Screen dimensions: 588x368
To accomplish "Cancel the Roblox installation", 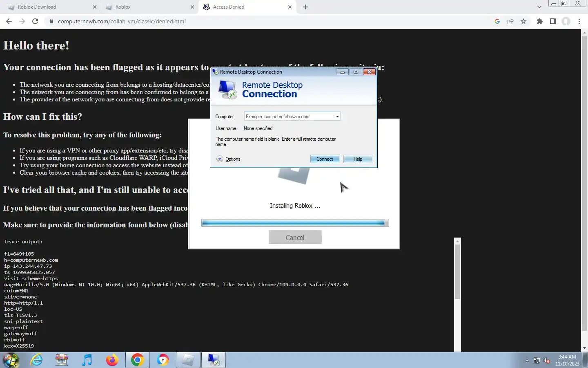I will click(x=295, y=238).
